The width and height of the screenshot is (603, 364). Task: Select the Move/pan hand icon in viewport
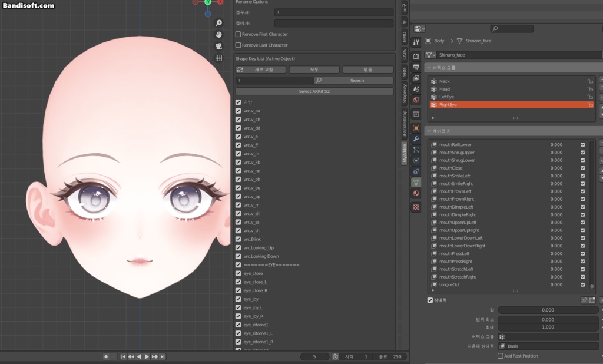[218, 35]
